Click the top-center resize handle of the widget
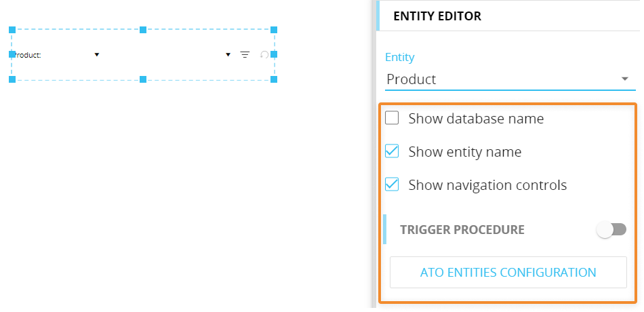Image resolution: width=644 pixels, height=312 pixels. click(143, 30)
